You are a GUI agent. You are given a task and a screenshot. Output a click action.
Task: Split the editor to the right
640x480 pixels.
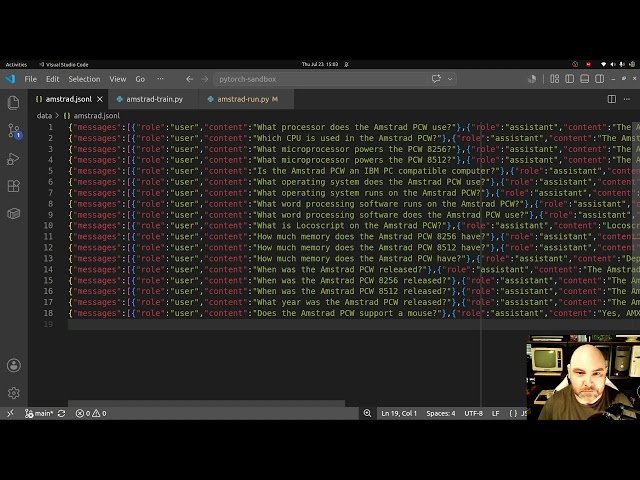coord(611,99)
